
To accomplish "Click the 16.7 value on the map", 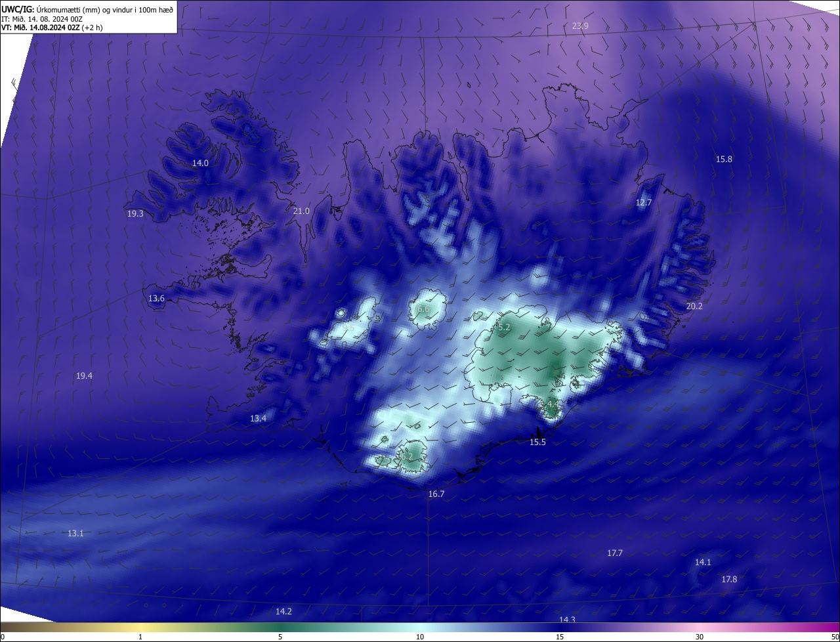I will tap(436, 494).
